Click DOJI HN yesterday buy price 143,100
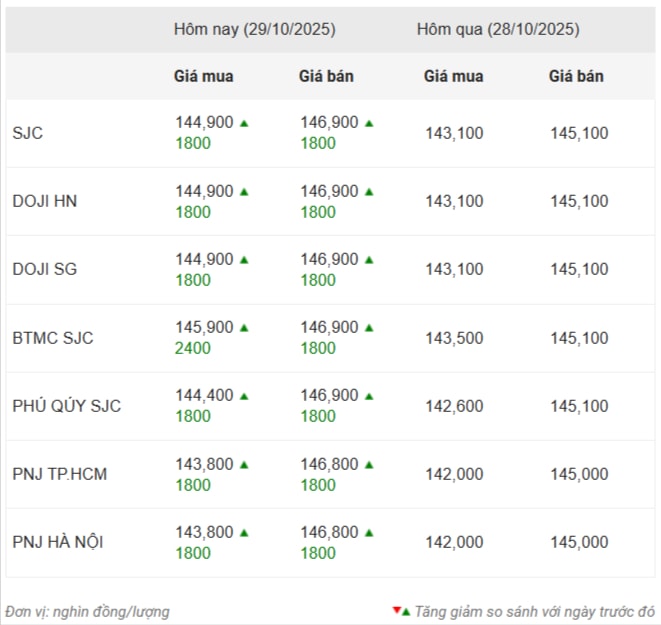This screenshot has height=625, width=661. (x=454, y=201)
